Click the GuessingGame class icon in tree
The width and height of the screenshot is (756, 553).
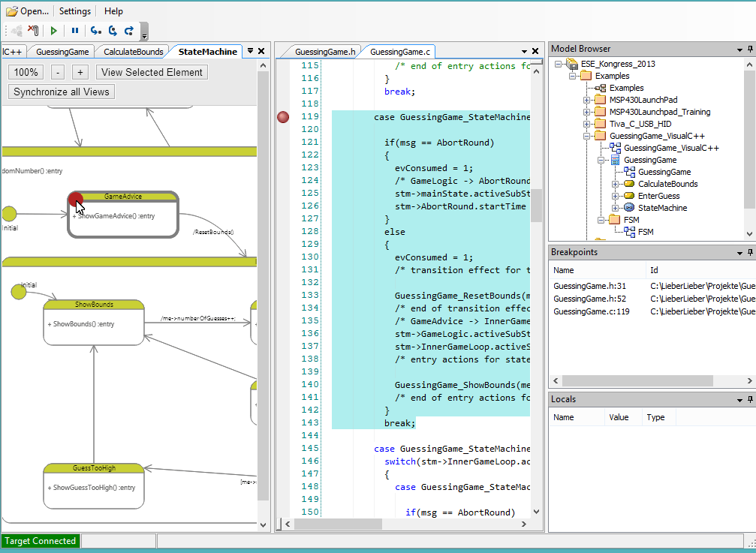coord(616,160)
